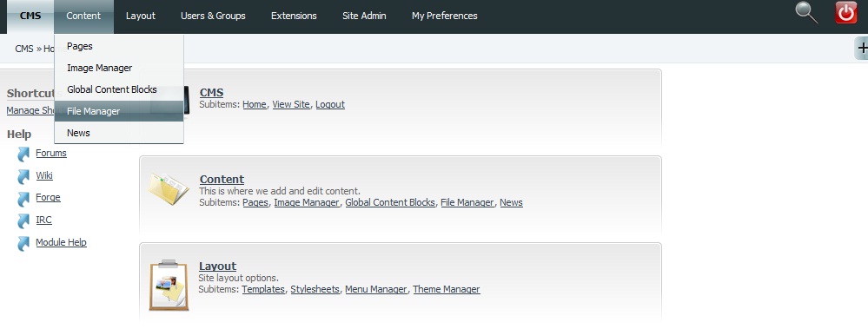This screenshot has height=329, width=868.
Task: Click the red power logout icon
Action: [845, 13]
